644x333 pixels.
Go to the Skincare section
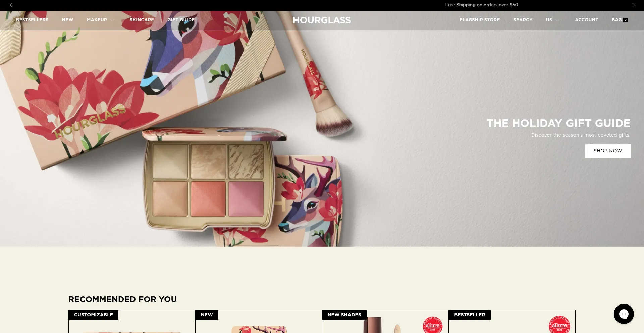(142, 20)
